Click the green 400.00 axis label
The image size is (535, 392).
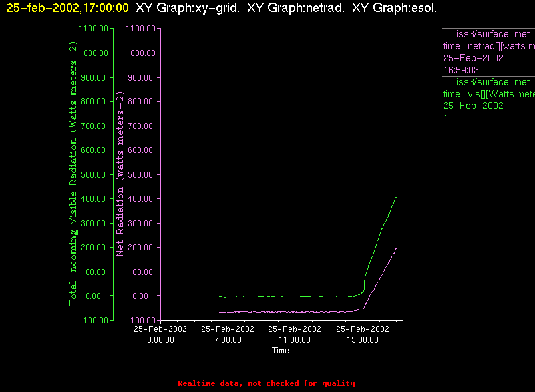pyautogui.click(x=93, y=198)
